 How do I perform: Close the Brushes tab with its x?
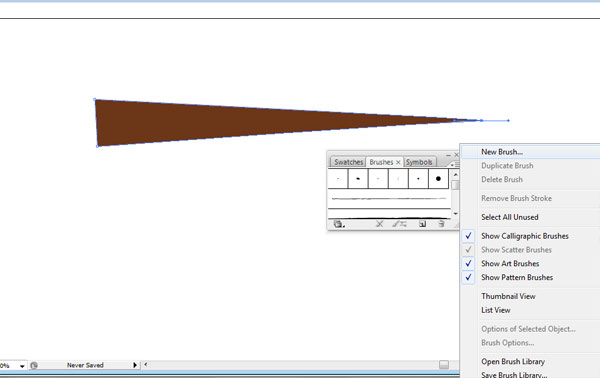click(x=398, y=162)
